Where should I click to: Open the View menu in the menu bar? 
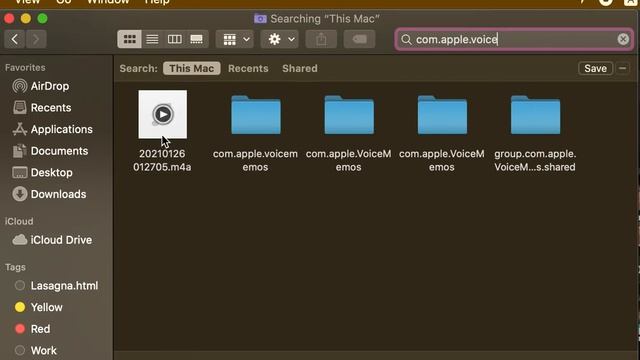pos(28,2)
